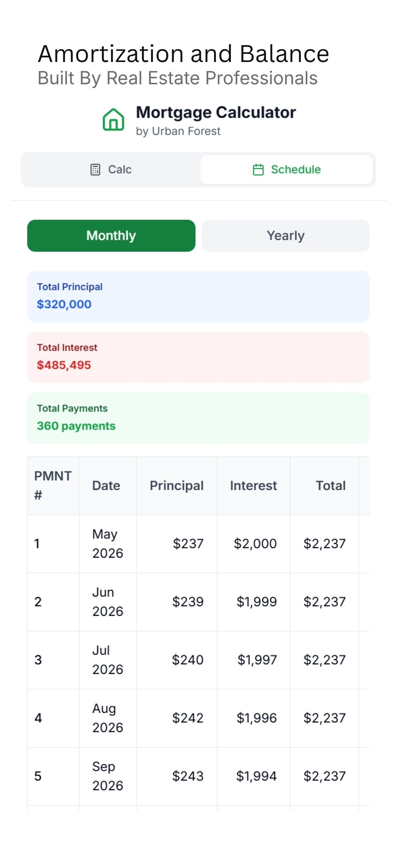The height and width of the screenshot is (868, 401).
Task: Click the Interest column header
Action: click(x=253, y=486)
